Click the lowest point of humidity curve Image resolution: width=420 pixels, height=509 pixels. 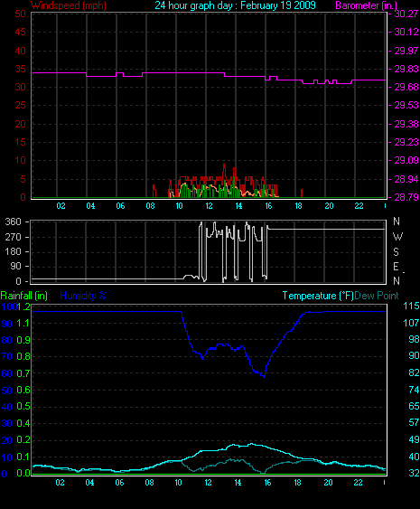tap(264, 377)
